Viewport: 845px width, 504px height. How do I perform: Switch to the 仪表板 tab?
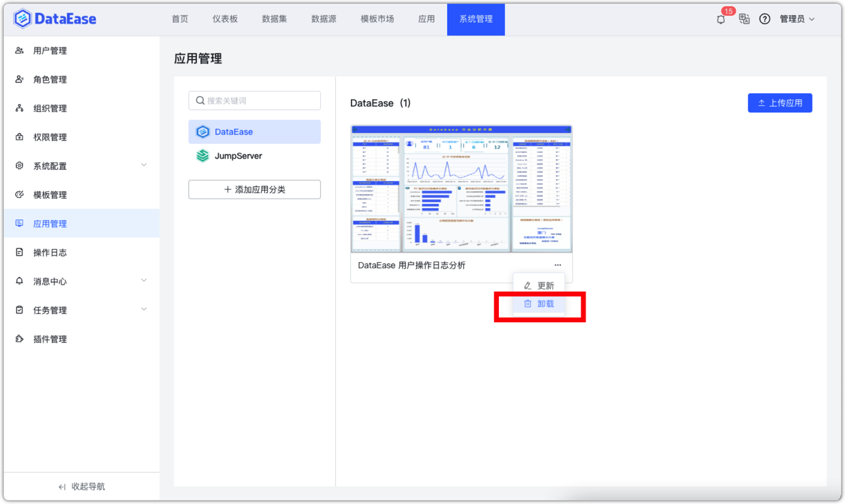coord(225,19)
